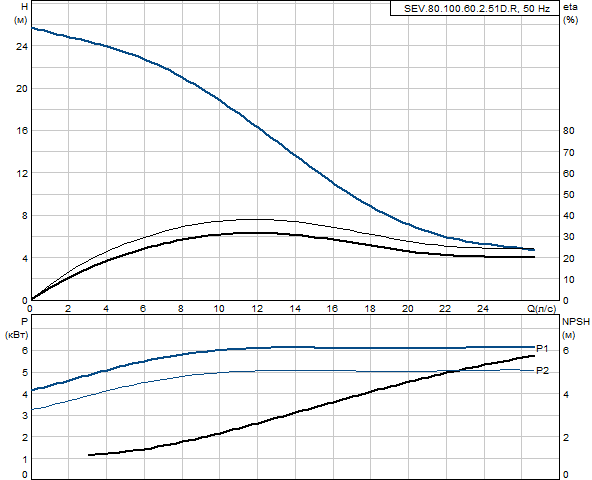Select value 5 on the P power axis
Screen dimensions: 592x480
coord(25,373)
